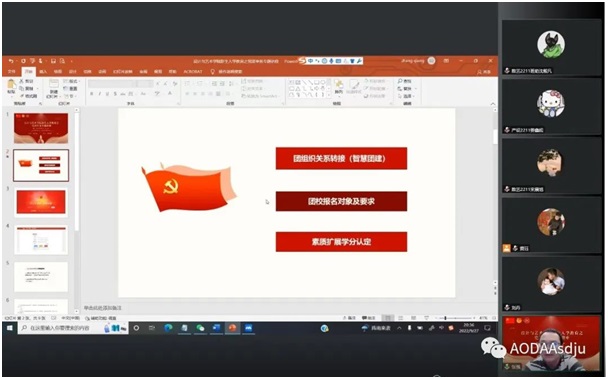Expand the hidden system tray icons
608x379 pixels.
399,328
